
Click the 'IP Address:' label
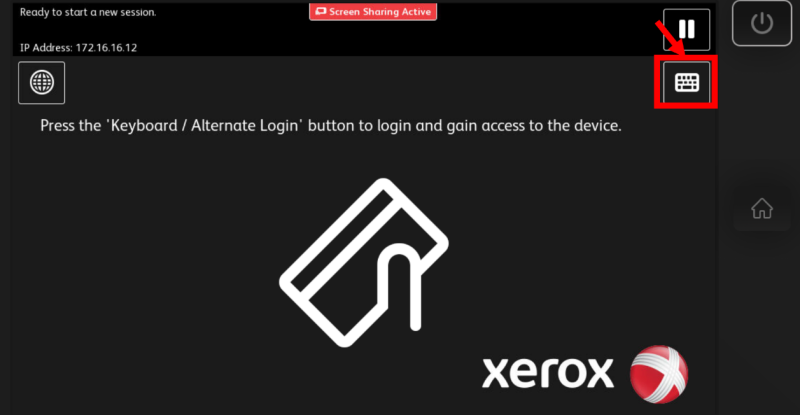coord(46,47)
